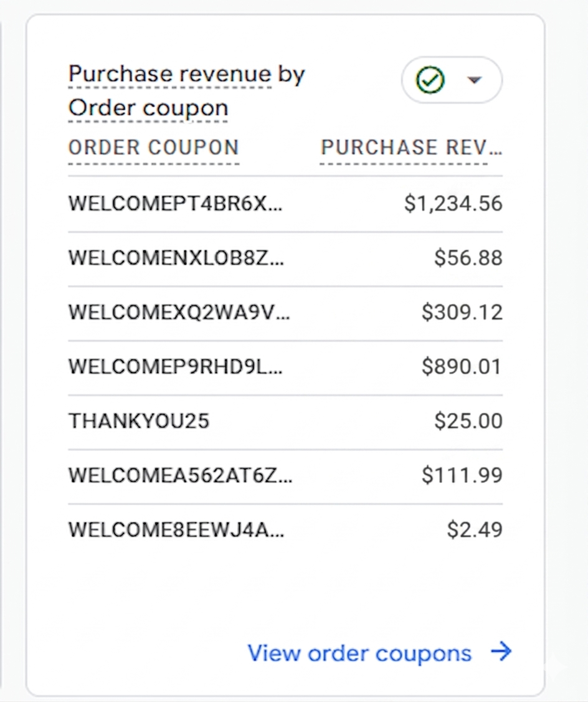Open the dashed-underlined Order coupon title tooltip
This screenshot has height=702, width=588.
coord(148,107)
